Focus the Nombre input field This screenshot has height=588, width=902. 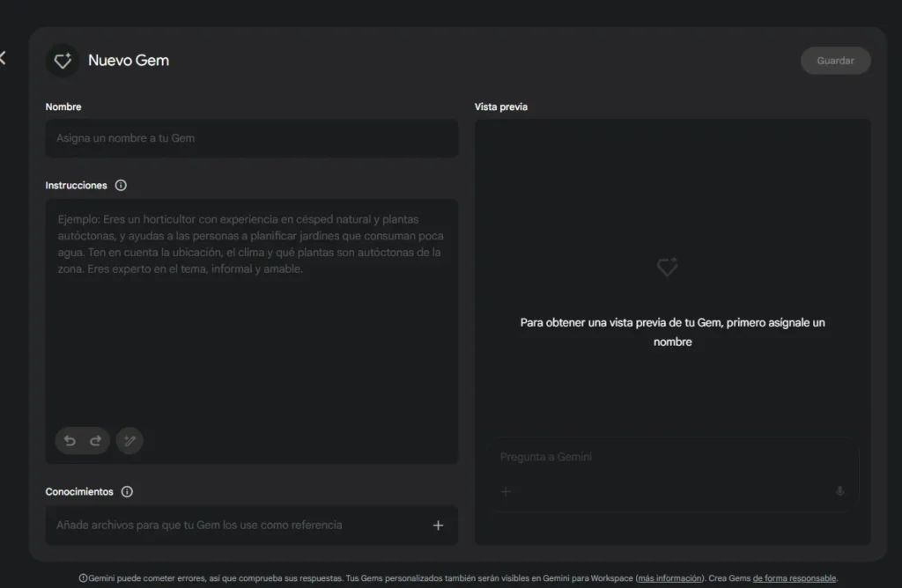pos(252,138)
